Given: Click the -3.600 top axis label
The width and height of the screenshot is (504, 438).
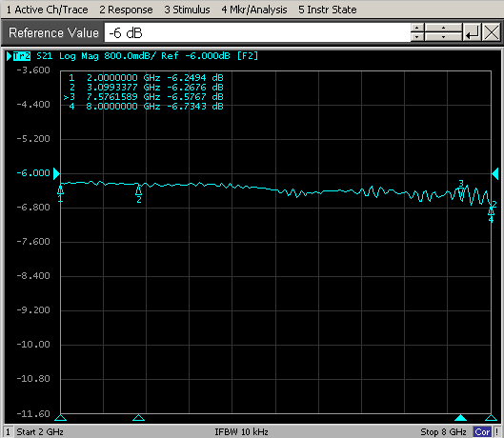Looking at the screenshot, I should coord(33,70).
